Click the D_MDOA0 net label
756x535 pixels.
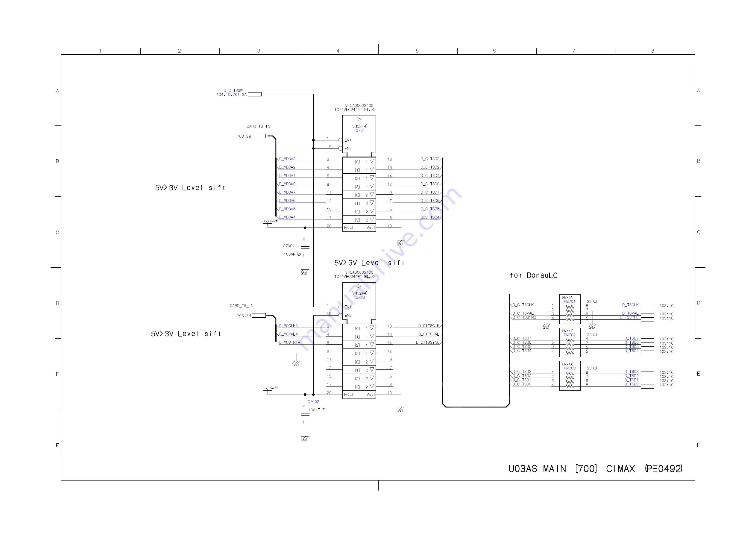287,184
